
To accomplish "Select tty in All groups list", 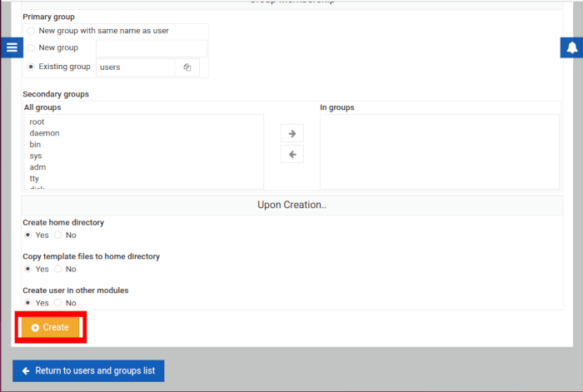I will click(x=34, y=179).
